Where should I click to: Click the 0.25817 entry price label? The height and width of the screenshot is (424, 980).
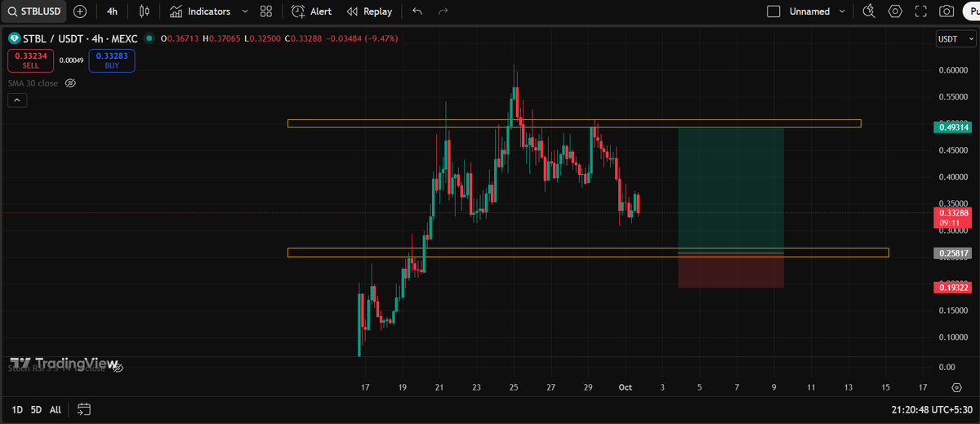pyautogui.click(x=952, y=254)
